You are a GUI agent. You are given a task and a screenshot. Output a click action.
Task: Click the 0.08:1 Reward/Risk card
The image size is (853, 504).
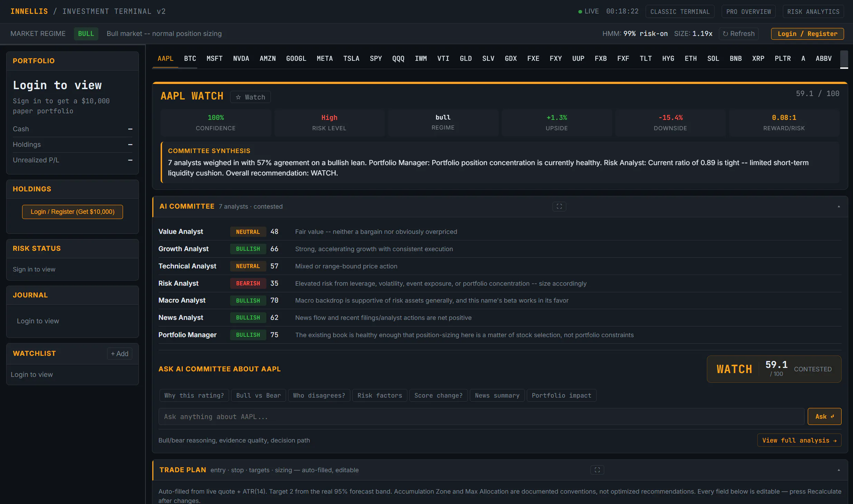click(784, 123)
